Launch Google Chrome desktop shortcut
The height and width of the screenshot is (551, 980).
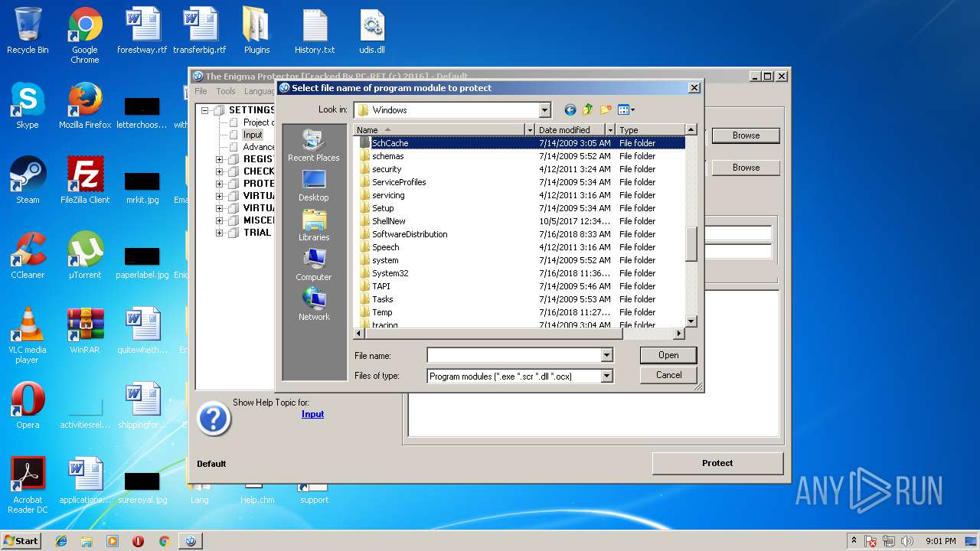coord(85,36)
